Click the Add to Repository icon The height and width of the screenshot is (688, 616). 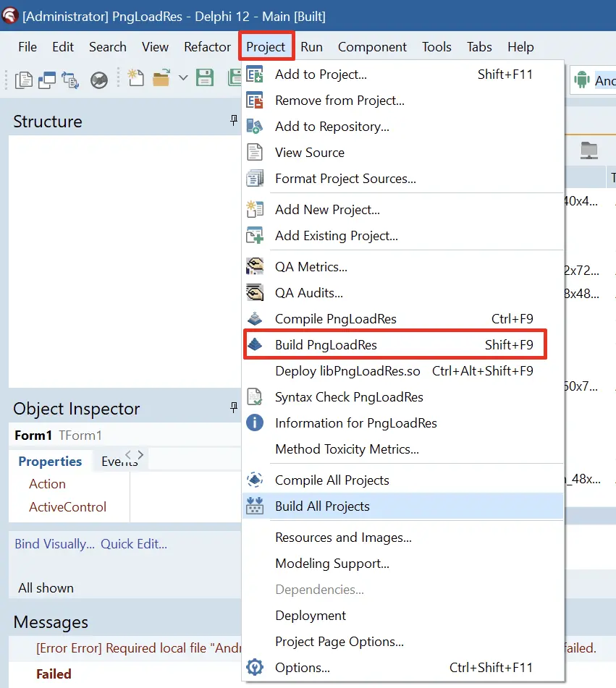click(x=255, y=127)
